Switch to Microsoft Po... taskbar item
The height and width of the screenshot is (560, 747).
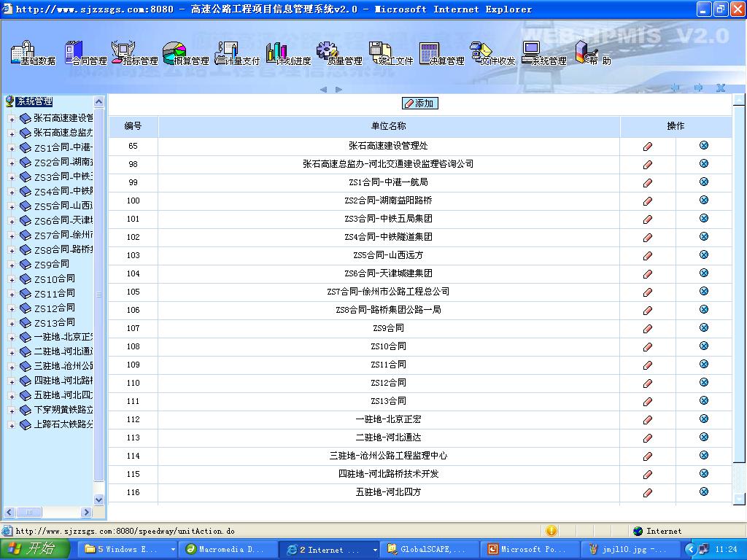pyautogui.click(x=531, y=550)
